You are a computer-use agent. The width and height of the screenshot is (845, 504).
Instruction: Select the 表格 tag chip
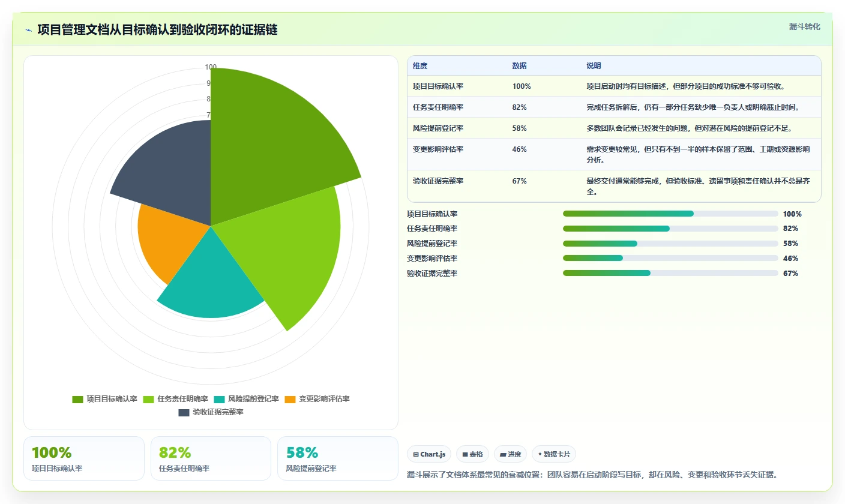pyautogui.click(x=472, y=454)
